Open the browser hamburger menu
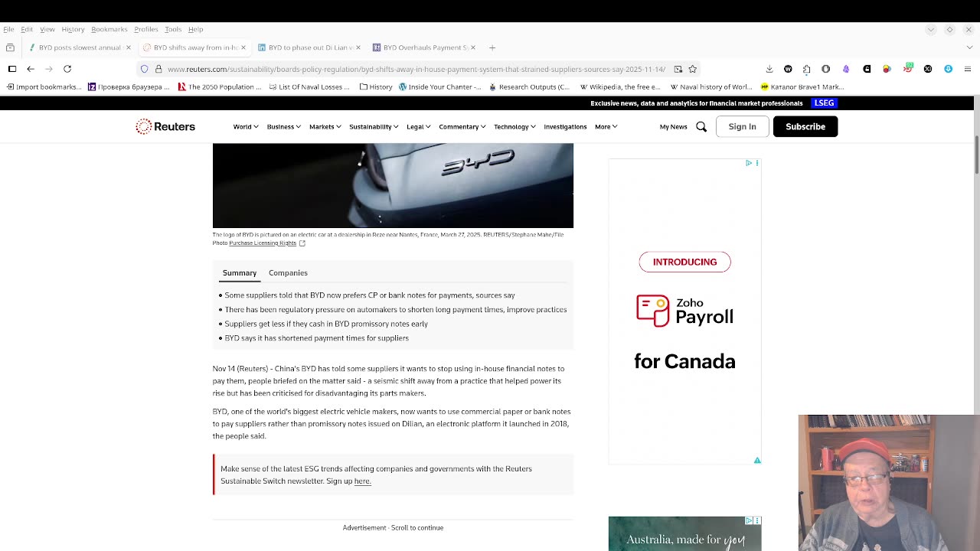Viewport: 980px width, 551px height. 968,69
